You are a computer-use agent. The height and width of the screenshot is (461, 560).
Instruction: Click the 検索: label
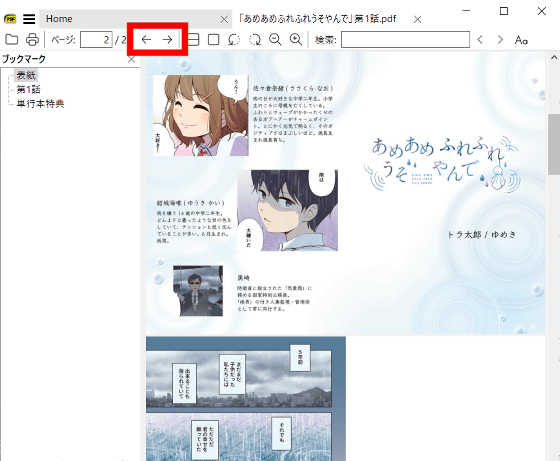tap(325, 40)
